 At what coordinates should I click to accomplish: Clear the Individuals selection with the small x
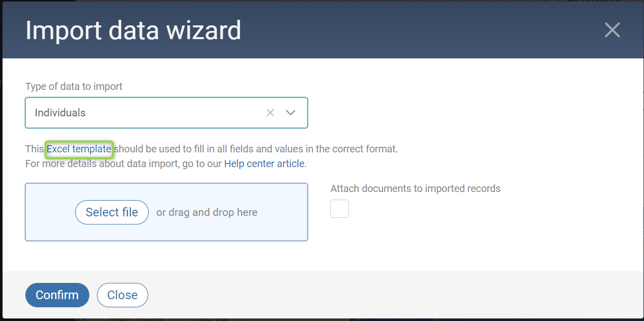point(270,113)
